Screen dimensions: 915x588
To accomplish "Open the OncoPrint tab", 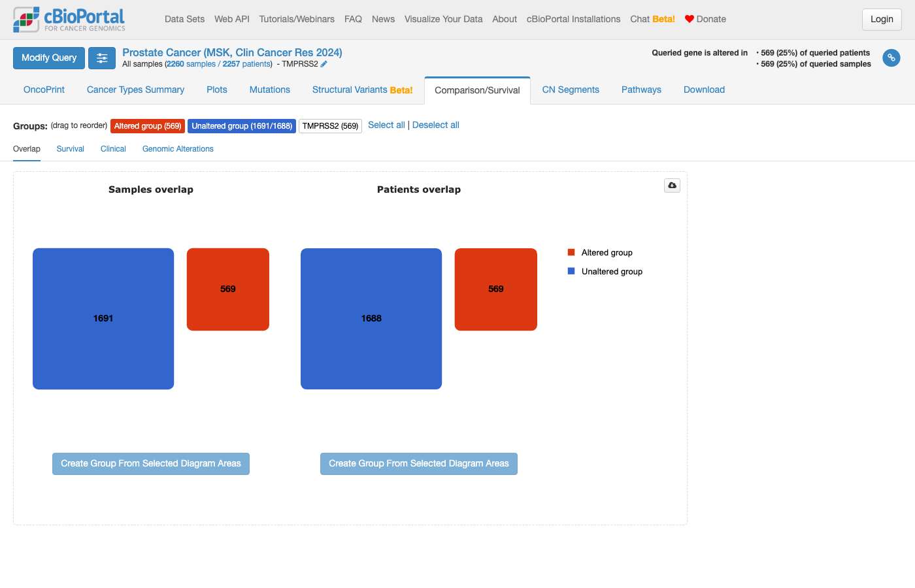I will pyautogui.click(x=44, y=90).
